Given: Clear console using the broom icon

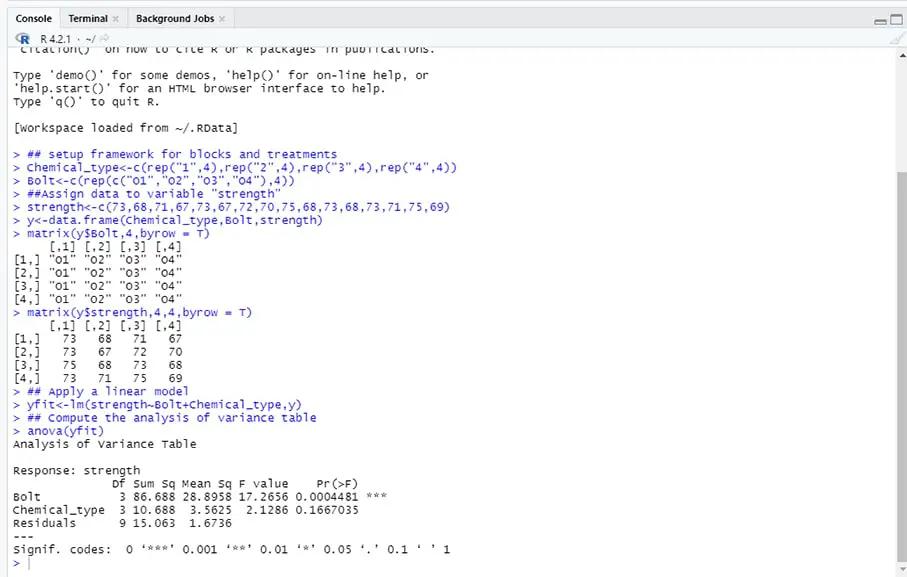Looking at the screenshot, I should coord(897,37).
